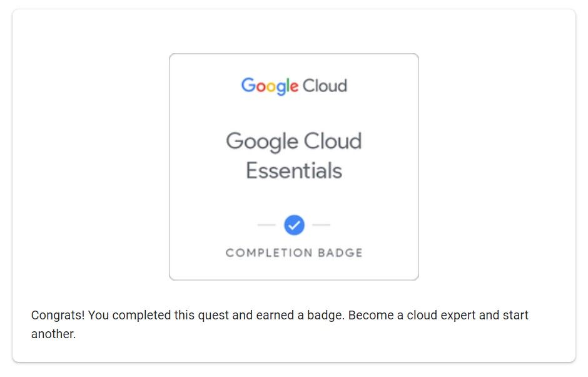
Task: Click the 'Google Cloud' line of badge title
Action: 294,142
